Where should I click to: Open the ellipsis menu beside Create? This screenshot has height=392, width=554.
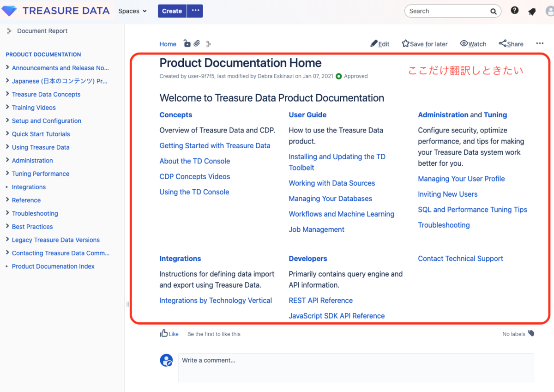[x=195, y=11]
